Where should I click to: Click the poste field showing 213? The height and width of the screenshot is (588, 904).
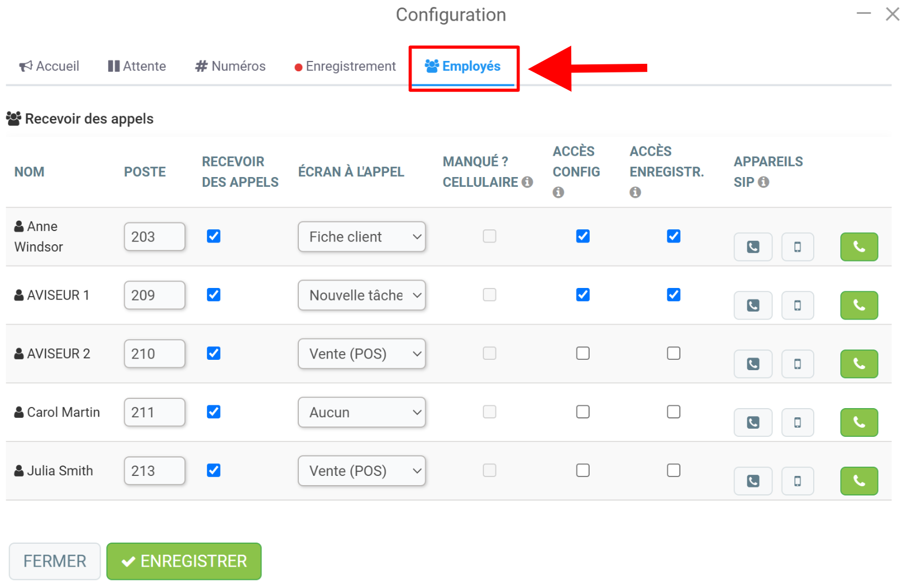point(155,471)
